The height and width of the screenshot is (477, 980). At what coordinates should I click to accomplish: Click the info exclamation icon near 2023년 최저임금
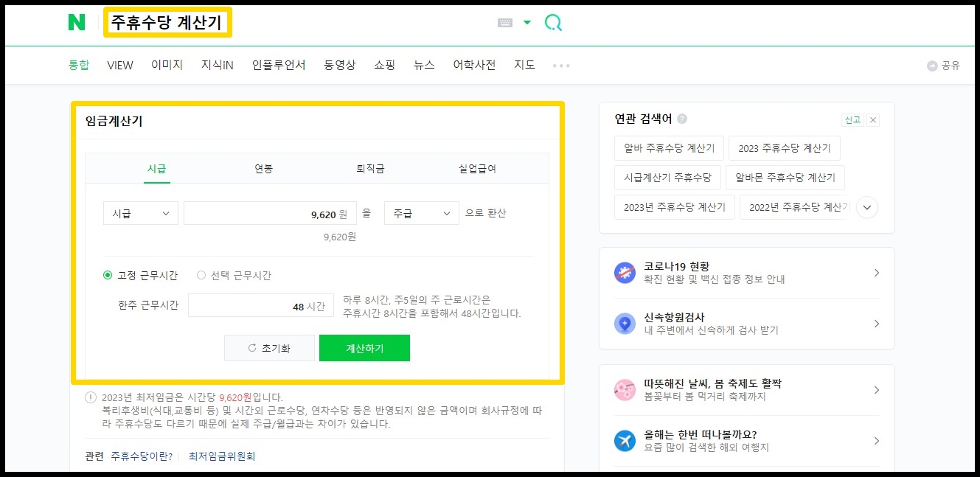pyautogui.click(x=91, y=397)
